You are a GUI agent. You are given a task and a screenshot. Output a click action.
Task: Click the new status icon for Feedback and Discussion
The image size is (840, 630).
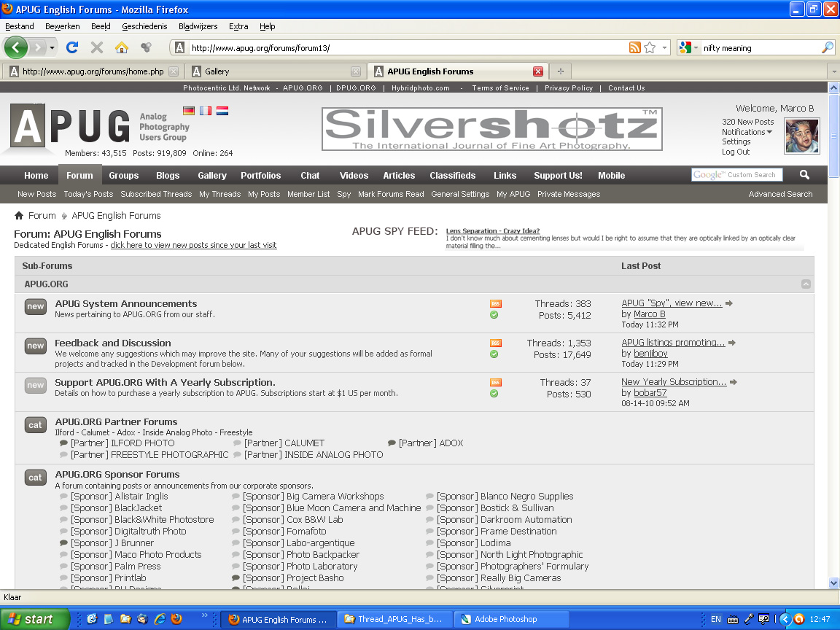[35, 346]
